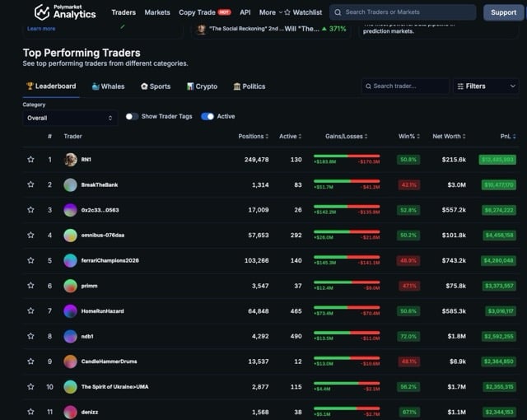Screen dimensions: 527x420
Task: Star trader primm
Action: point(30,286)
